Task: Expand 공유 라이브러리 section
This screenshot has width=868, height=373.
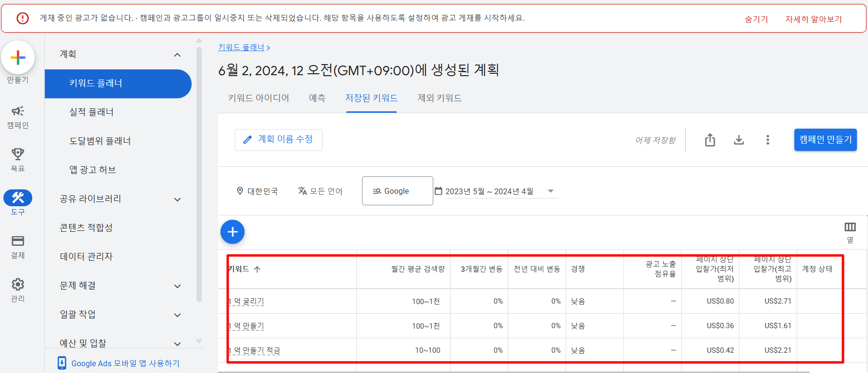Action: click(177, 200)
